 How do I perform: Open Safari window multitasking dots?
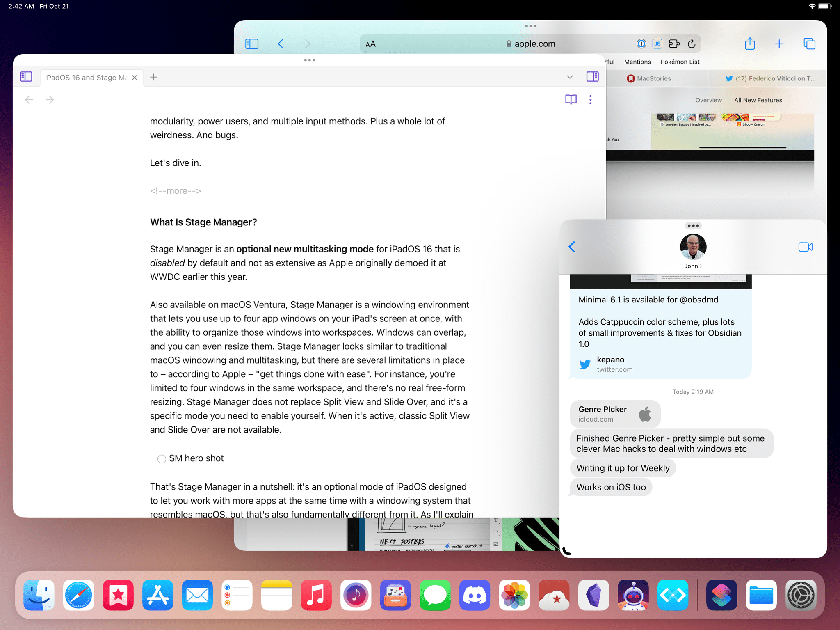pos(530,26)
